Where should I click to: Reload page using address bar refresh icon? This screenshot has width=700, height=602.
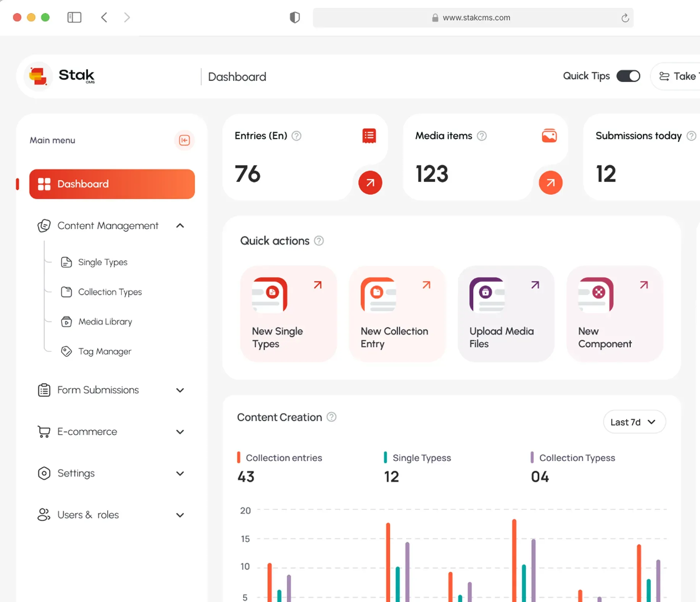625,18
